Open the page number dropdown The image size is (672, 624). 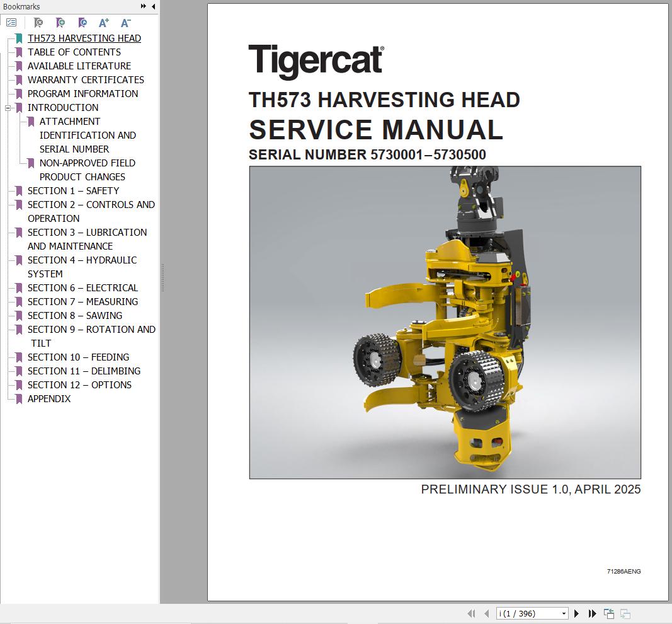(x=564, y=613)
